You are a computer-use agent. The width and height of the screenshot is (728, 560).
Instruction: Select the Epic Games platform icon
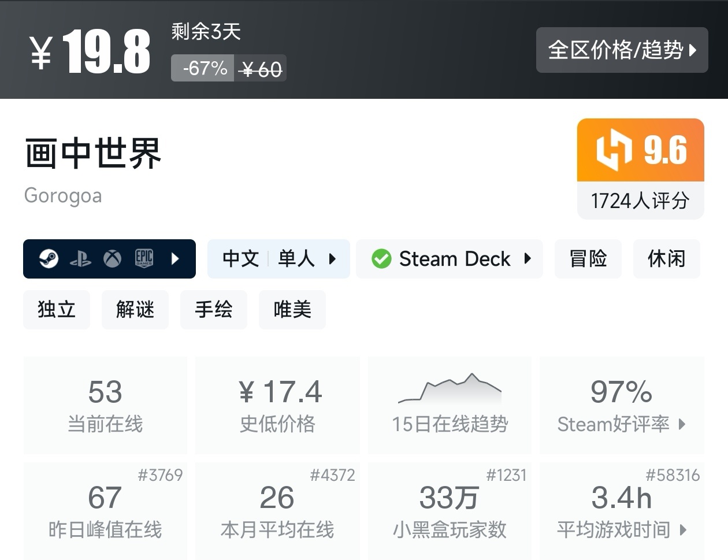(143, 259)
